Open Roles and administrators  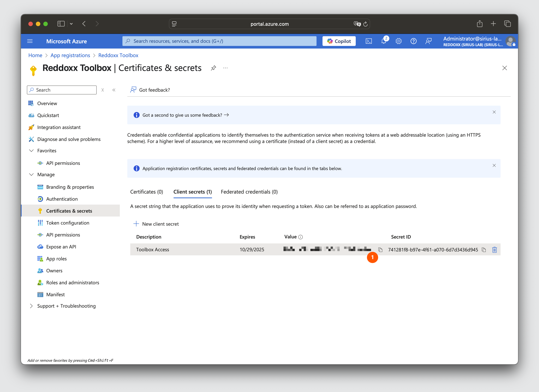coord(72,283)
